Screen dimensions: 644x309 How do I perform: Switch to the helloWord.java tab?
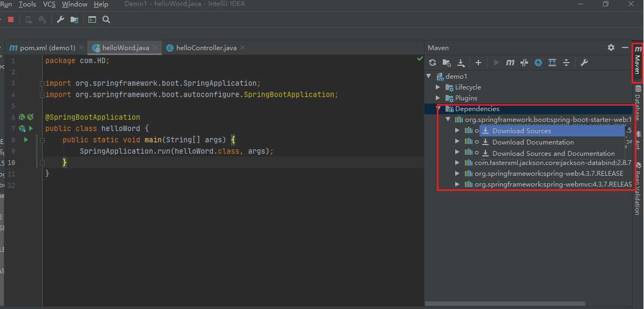point(125,47)
